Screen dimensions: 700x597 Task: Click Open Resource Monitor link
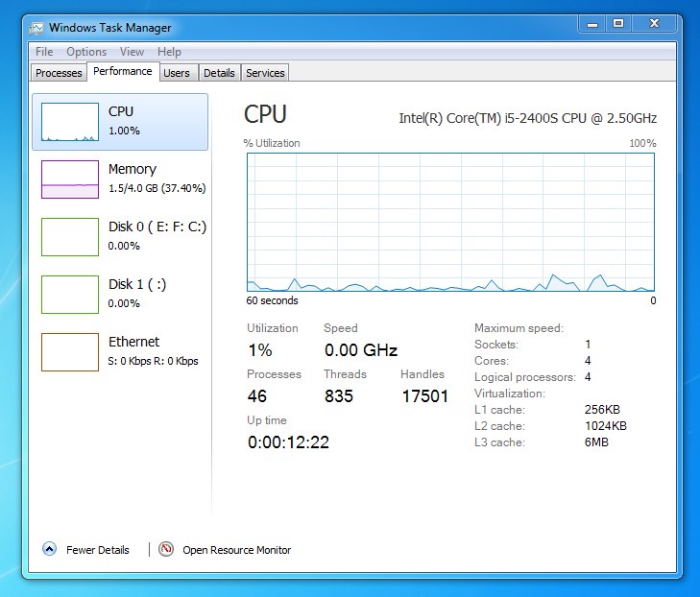pos(236,550)
